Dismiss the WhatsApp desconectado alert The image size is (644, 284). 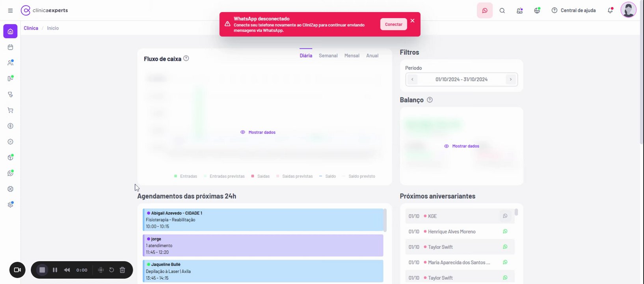point(412,21)
